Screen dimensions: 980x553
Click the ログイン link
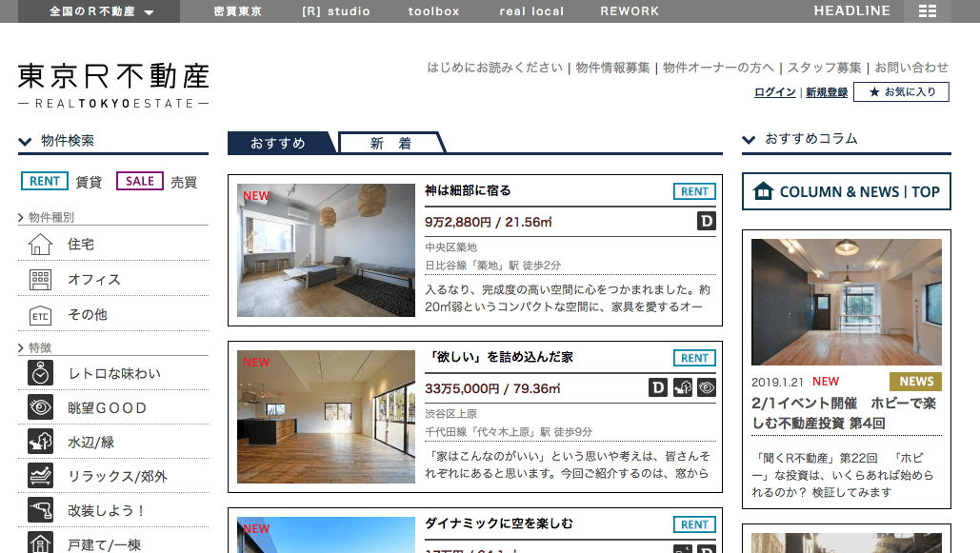click(x=775, y=92)
